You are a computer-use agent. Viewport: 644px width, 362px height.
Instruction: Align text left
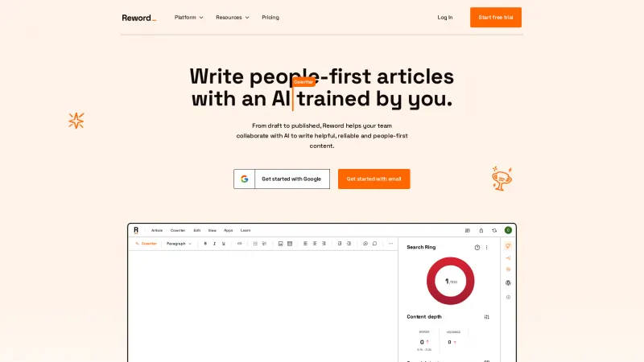coord(306,244)
